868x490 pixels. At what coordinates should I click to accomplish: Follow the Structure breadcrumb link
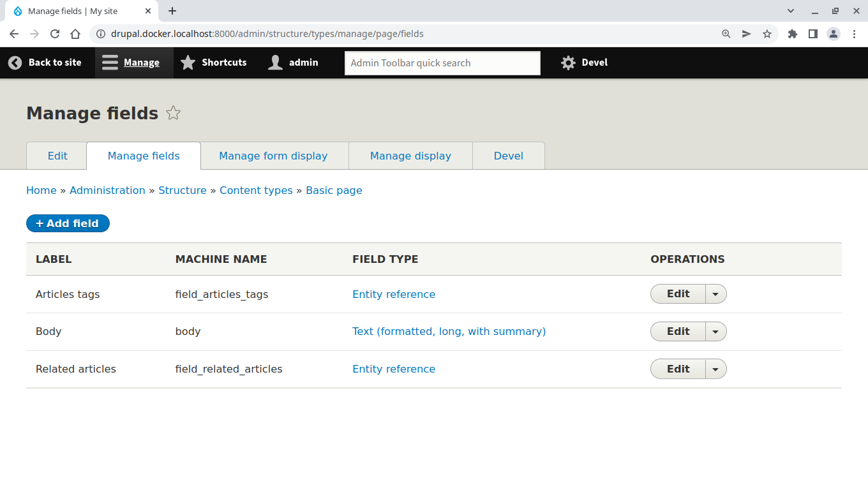coord(183,190)
